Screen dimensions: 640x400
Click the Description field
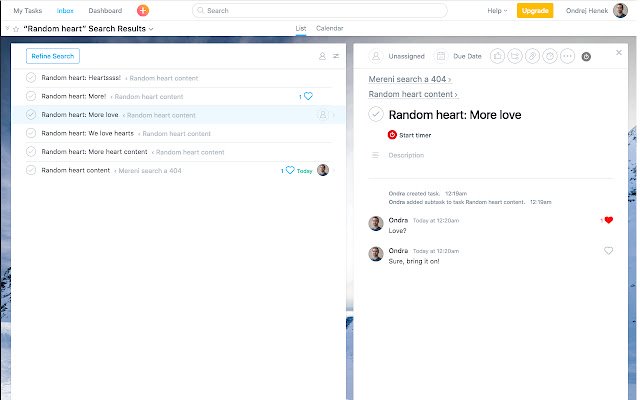pos(406,155)
